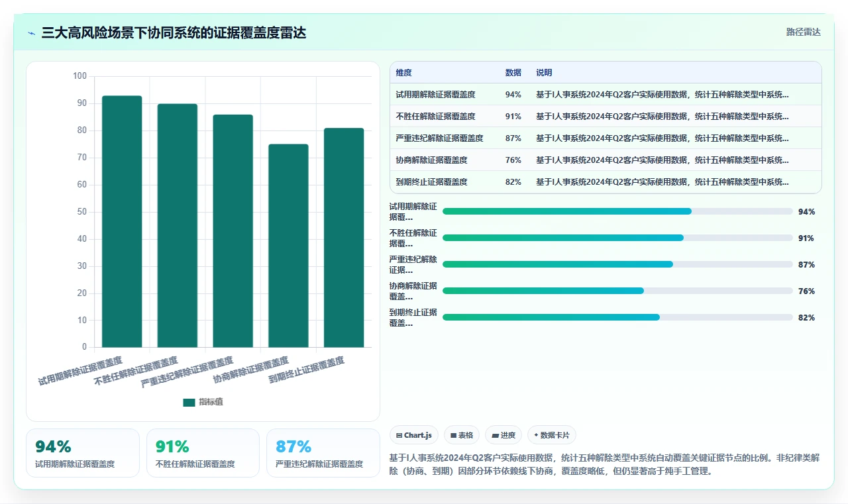848x504 pixels.
Task: Select table cell 试用期解除证据覆盖度
Action: (435, 95)
